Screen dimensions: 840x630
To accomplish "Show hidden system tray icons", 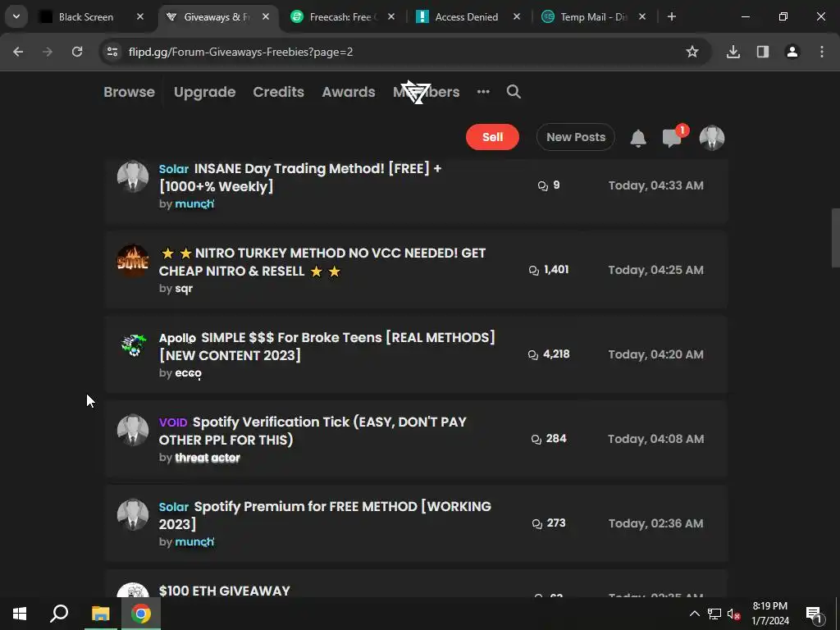I will [x=694, y=614].
